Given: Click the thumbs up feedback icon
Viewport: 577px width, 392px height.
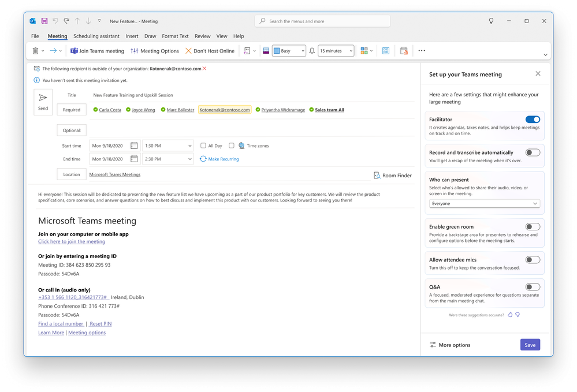Looking at the screenshot, I should (x=510, y=315).
